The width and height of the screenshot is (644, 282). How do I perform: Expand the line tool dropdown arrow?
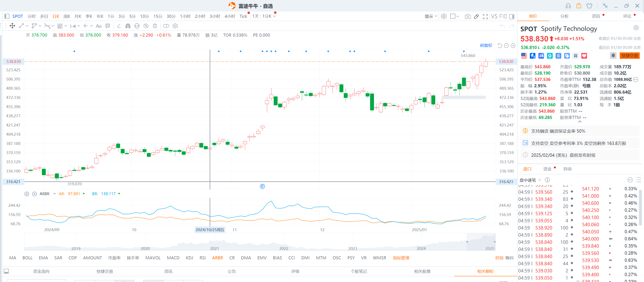pos(27,26)
